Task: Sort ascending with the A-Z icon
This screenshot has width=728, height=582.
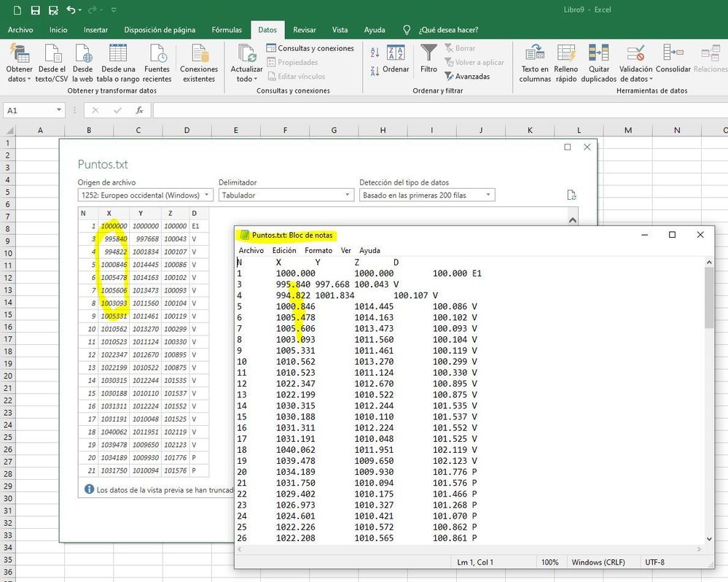Action: [x=375, y=53]
